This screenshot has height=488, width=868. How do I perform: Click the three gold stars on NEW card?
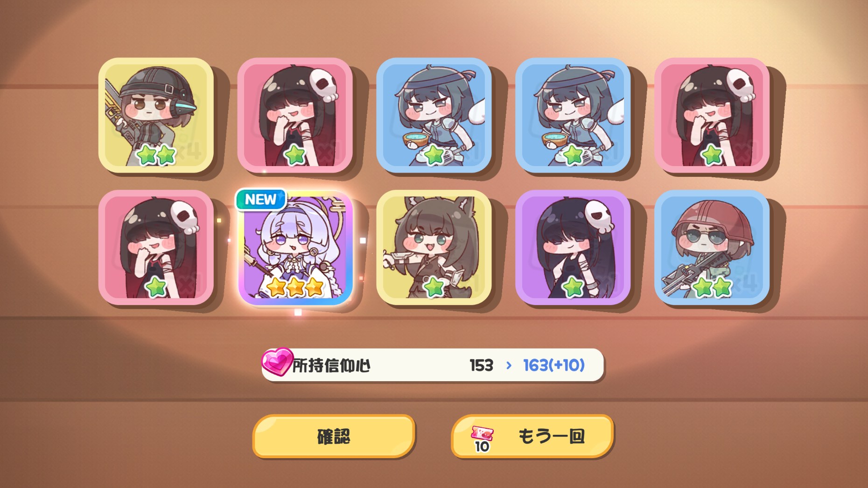click(x=295, y=286)
